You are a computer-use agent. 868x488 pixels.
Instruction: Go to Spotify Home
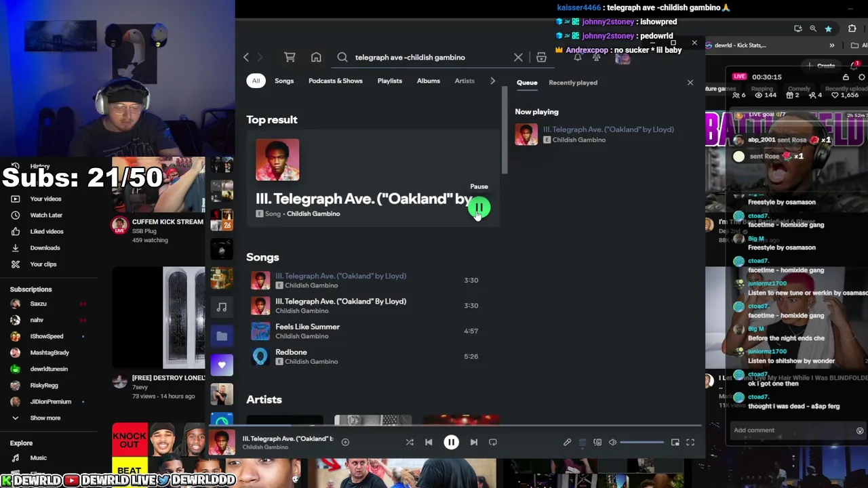[x=316, y=58]
